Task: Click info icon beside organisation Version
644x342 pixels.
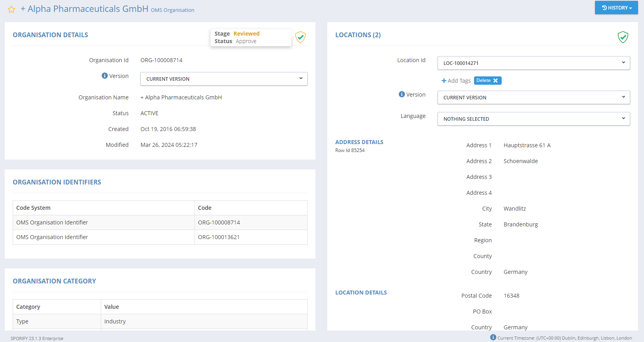Action: (104, 76)
